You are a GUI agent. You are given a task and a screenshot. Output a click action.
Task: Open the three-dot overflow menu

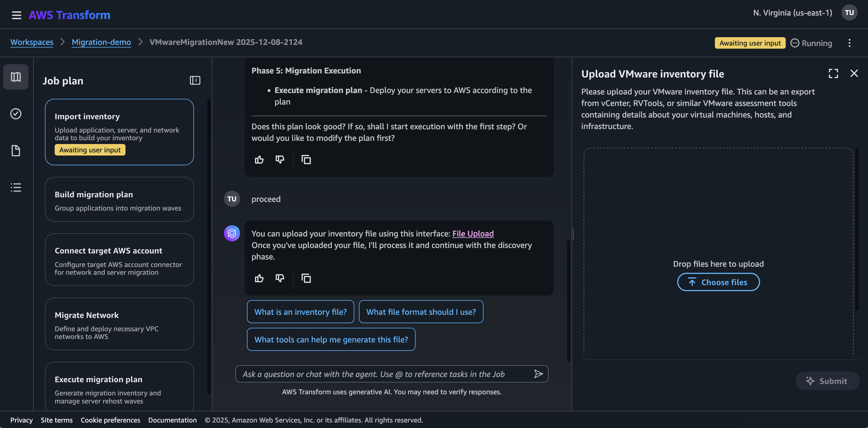coord(850,43)
